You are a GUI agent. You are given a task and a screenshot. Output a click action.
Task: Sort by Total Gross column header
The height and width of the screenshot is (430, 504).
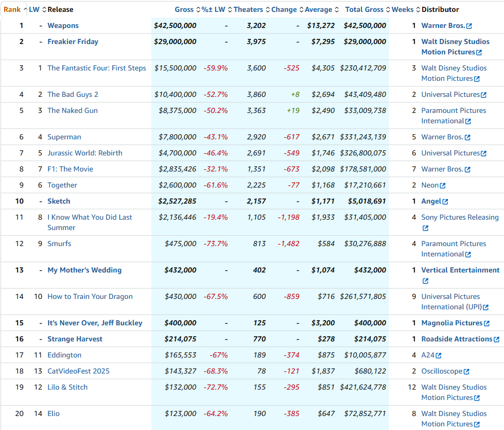[x=364, y=9]
